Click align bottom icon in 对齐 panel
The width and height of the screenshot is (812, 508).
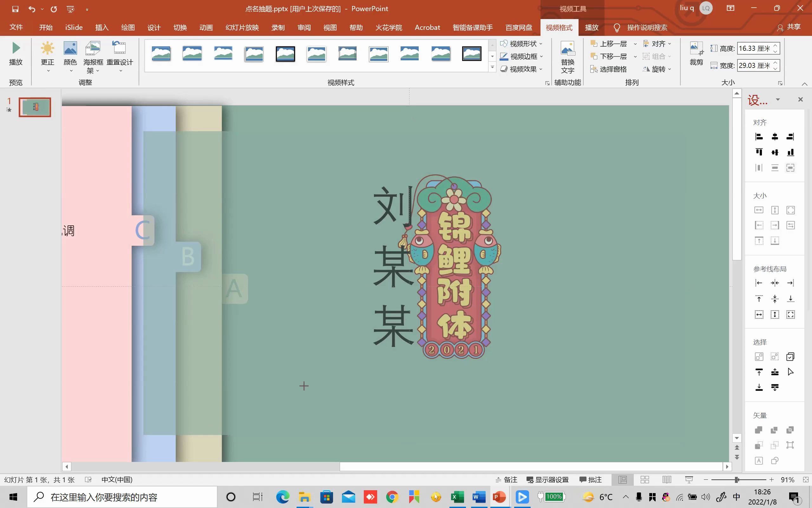click(790, 152)
